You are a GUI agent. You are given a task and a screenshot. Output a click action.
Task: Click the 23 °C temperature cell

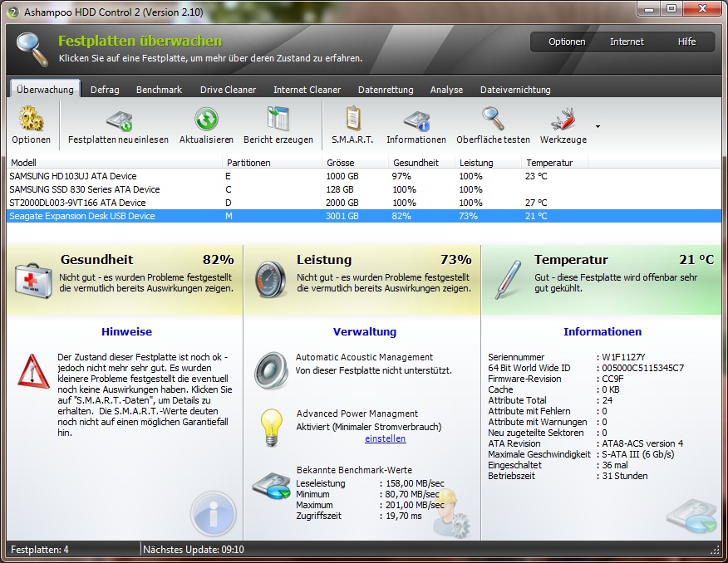pos(536,176)
